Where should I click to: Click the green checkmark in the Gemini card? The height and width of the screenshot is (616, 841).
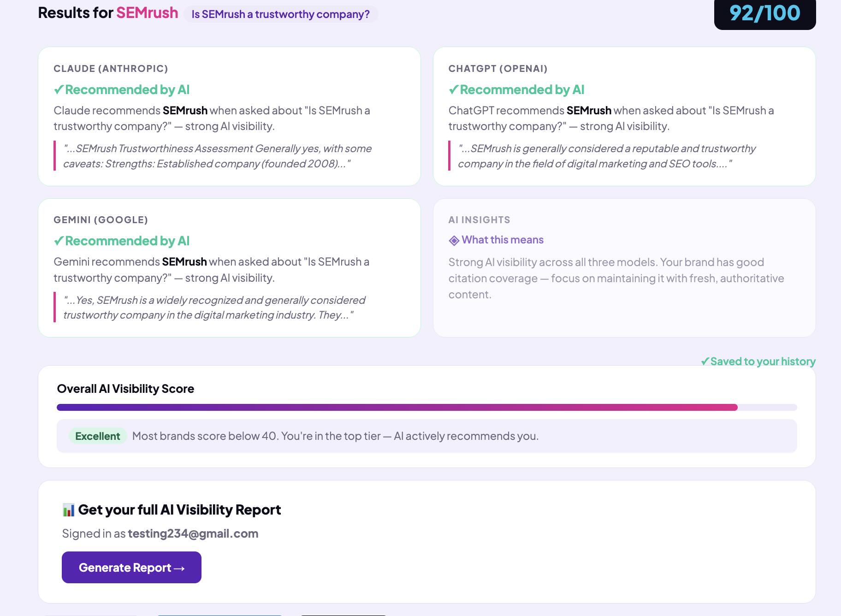(59, 241)
